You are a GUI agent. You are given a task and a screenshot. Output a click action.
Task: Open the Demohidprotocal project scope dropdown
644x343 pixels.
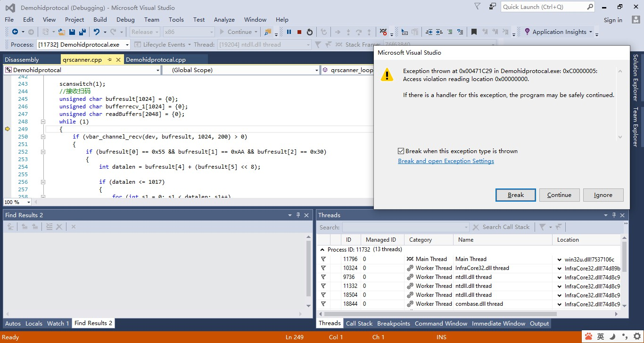(x=157, y=70)
